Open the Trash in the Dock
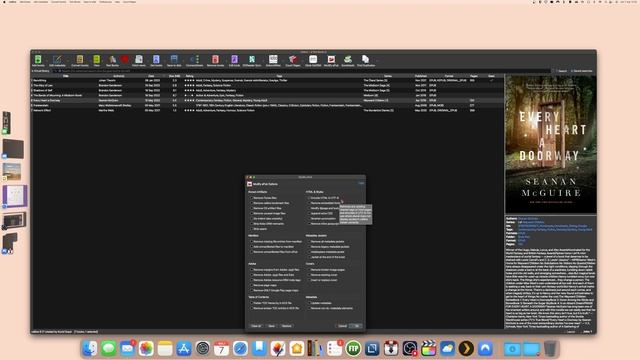Viewport: 640px width, 360px height. (x=550, y=349)
